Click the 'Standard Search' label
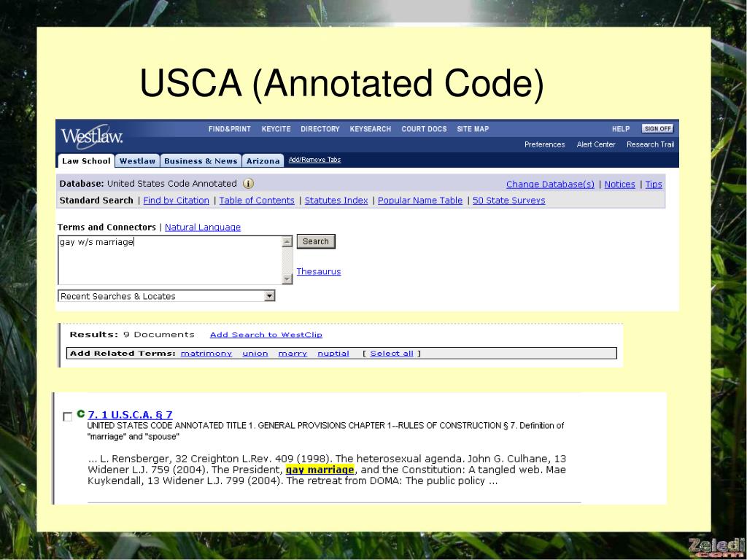This screenshot has width=747, height=560. (x=96, y=201)
